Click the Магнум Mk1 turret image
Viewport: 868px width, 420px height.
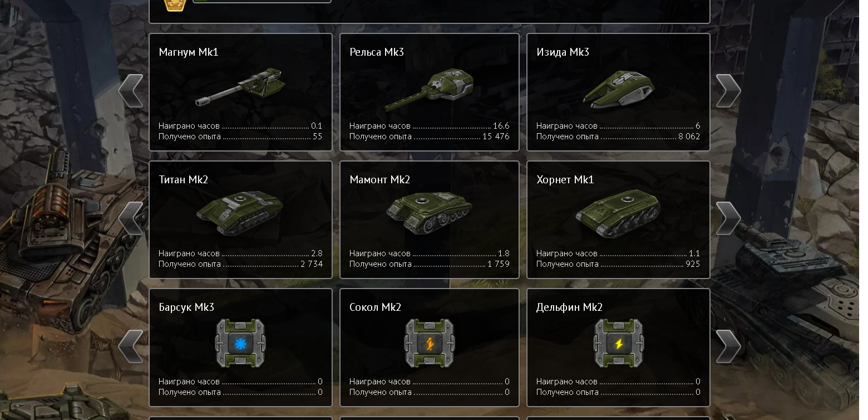[240, 87]
